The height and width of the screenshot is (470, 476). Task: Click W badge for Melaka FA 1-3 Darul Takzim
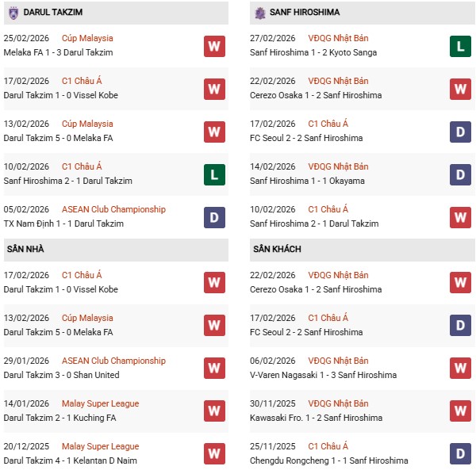[214, 46]
